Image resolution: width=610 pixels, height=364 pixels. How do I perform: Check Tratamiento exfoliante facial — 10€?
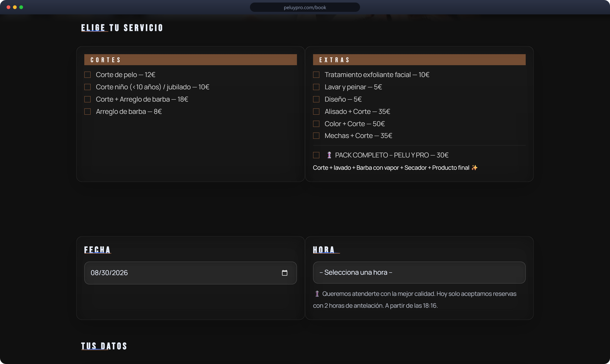click(x=316, y=75)
